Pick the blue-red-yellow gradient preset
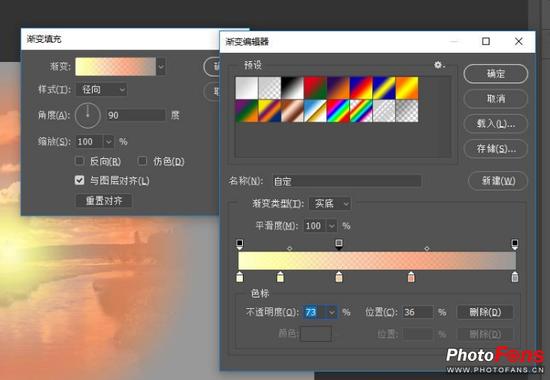Screen dimensions: 550x380 tap(361, 88)
